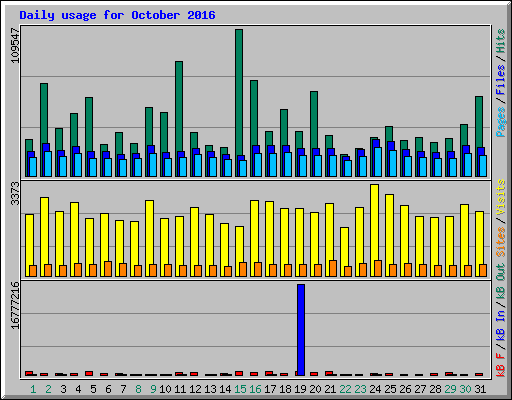The image size is (512, 400).
Task: Click the red kB F bar for day 5
Action: tap(89, 373)
